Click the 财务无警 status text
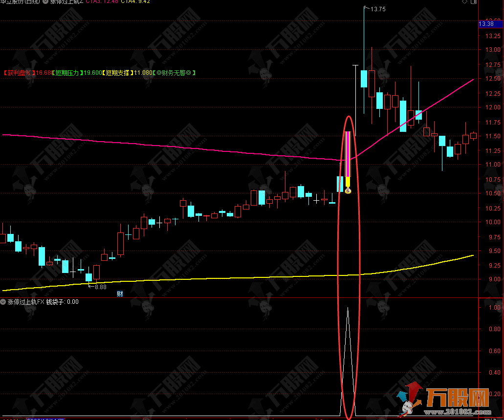 (x=175, y=73)
